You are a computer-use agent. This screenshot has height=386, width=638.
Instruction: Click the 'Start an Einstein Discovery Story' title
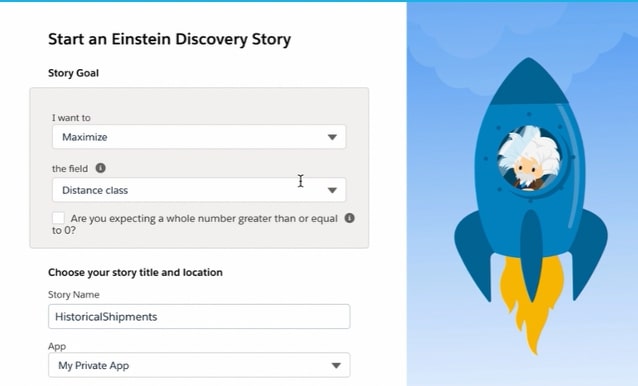pyautogui.click(x=170, y=39)
